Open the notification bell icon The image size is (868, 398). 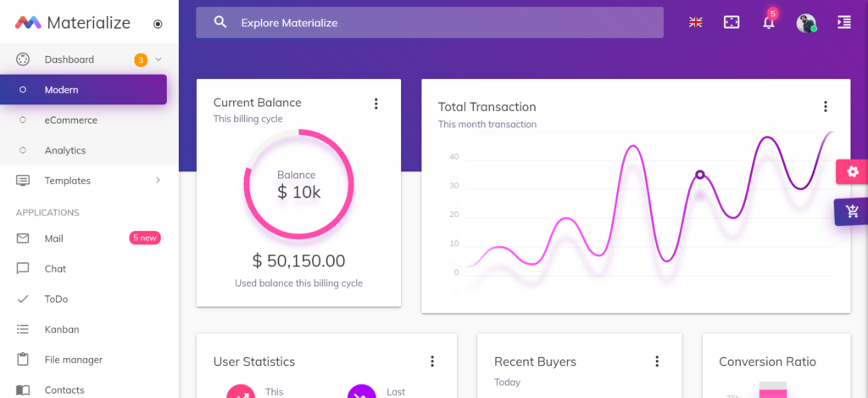coord(768,23)
